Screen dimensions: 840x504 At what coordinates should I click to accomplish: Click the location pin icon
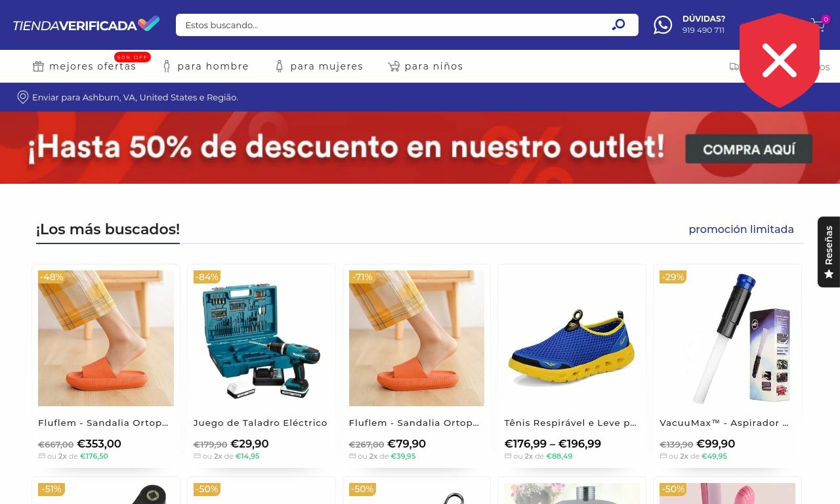tap(23, 97)
